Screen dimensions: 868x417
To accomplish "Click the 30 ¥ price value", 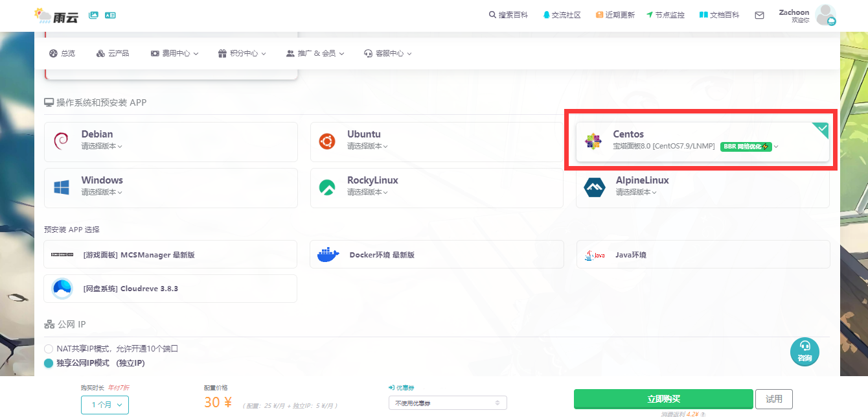I will (x=218, y=402).
